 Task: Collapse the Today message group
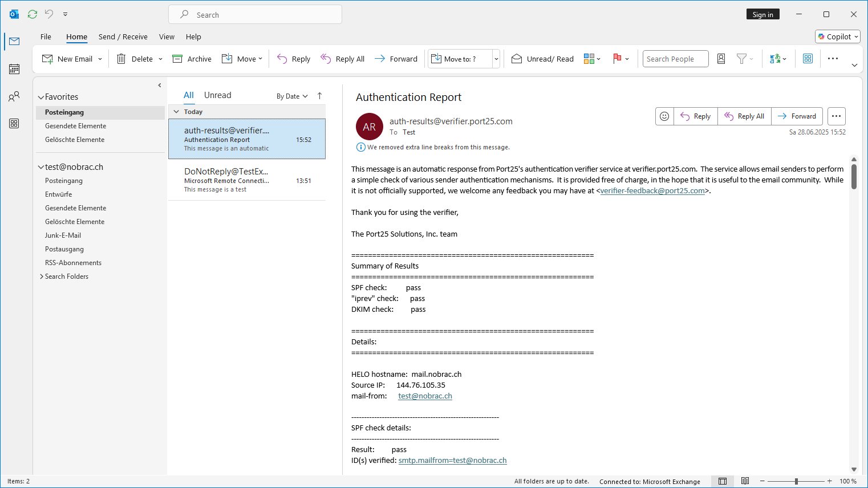176,112
